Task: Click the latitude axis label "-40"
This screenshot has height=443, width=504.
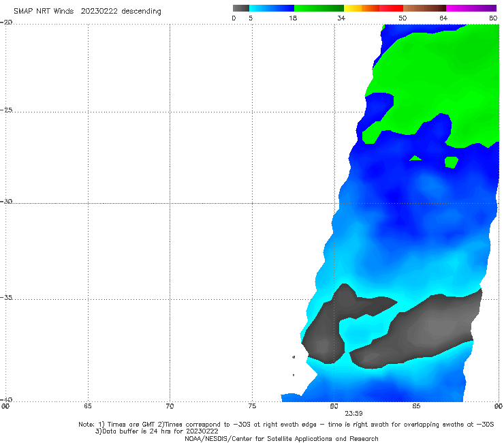Action: [6, 399]
